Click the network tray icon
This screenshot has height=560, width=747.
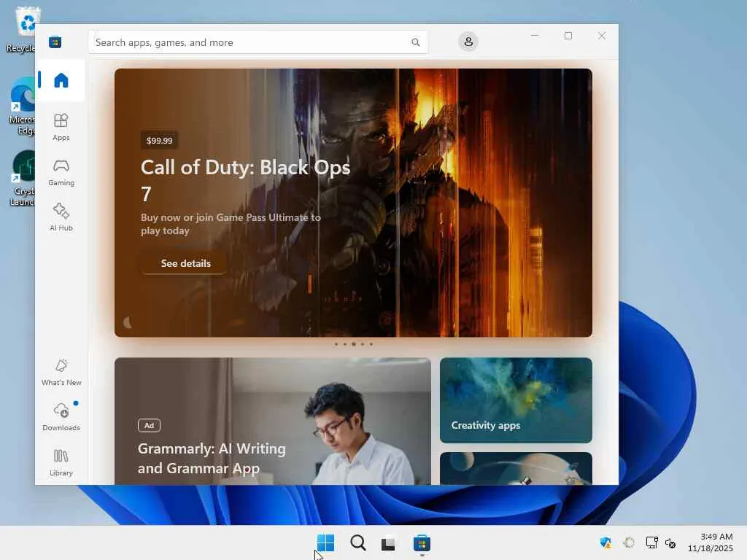tap(651, 542)
